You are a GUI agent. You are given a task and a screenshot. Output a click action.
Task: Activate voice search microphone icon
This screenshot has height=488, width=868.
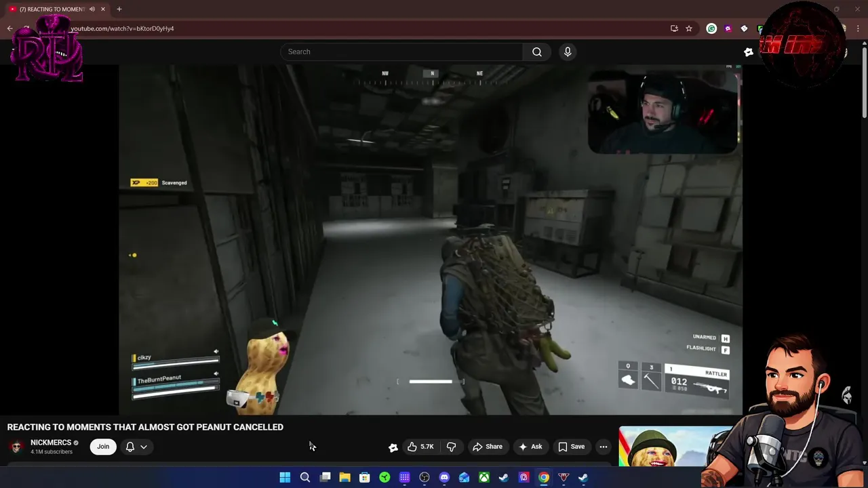(568, 52)
